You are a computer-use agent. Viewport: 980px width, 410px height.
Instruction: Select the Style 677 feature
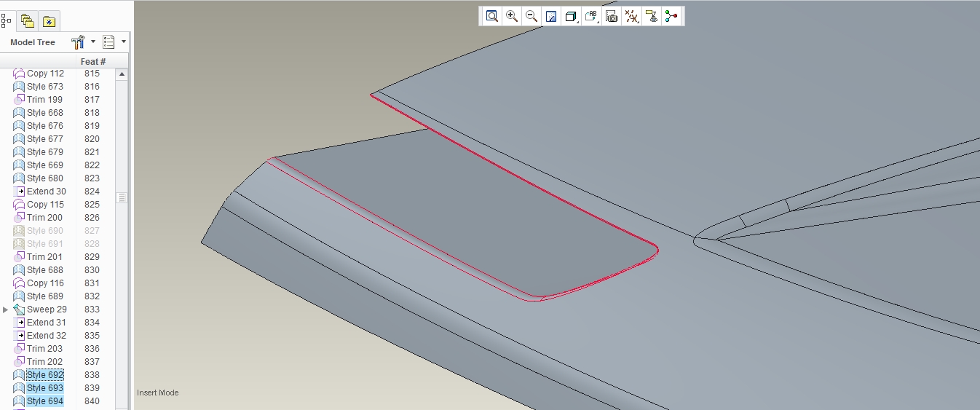45,139
